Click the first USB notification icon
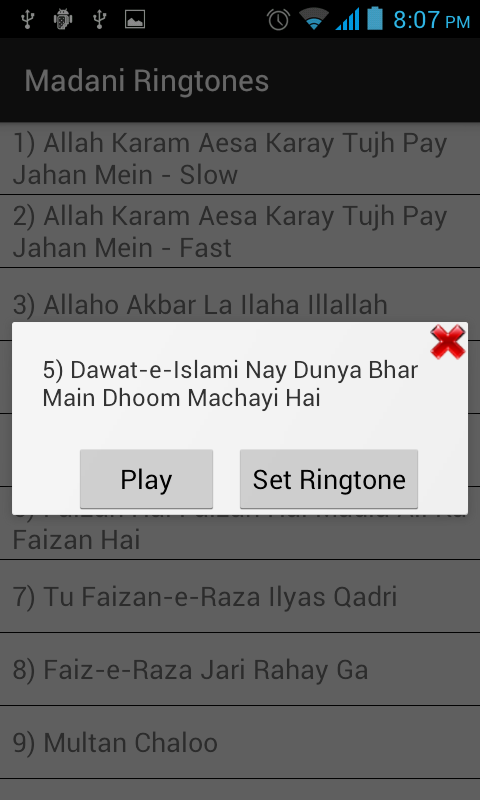480x800 pixels. [x=28, y=19]
